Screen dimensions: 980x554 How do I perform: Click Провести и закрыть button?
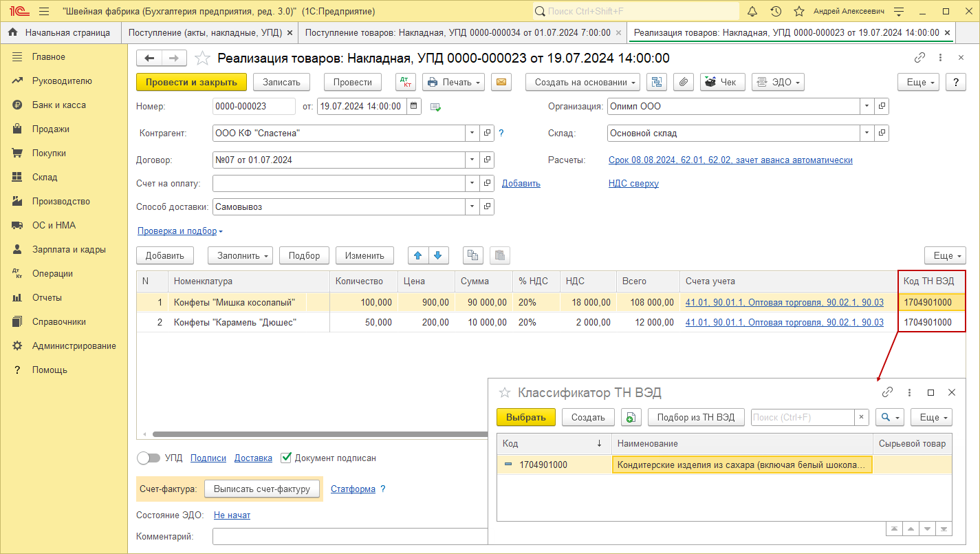coord(191,82)
